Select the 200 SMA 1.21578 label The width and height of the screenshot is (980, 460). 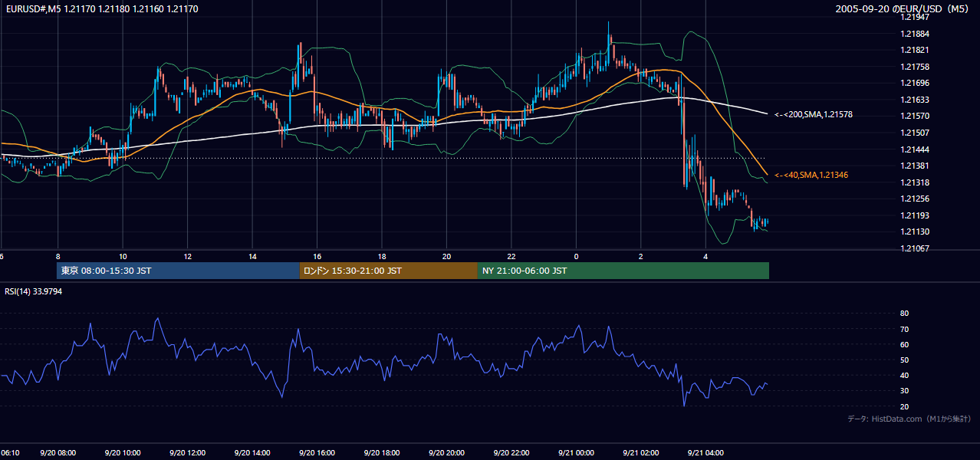click(x=814, y=114)
